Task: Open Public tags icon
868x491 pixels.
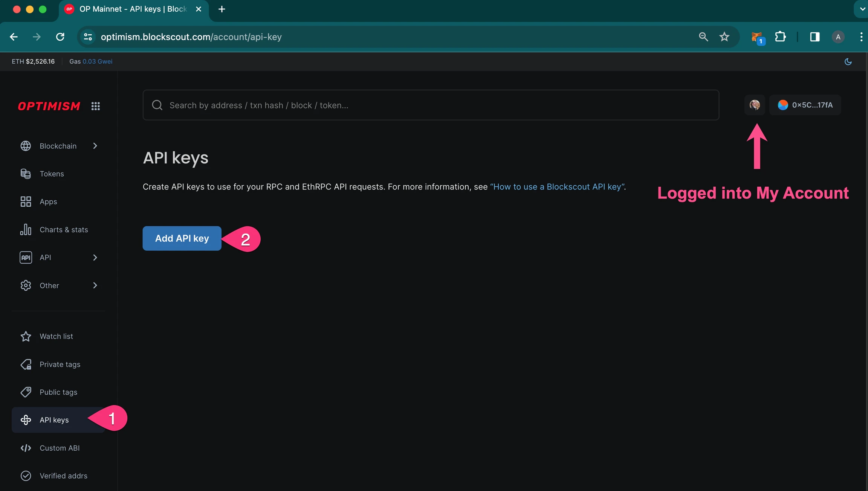Action: (26, 392)
